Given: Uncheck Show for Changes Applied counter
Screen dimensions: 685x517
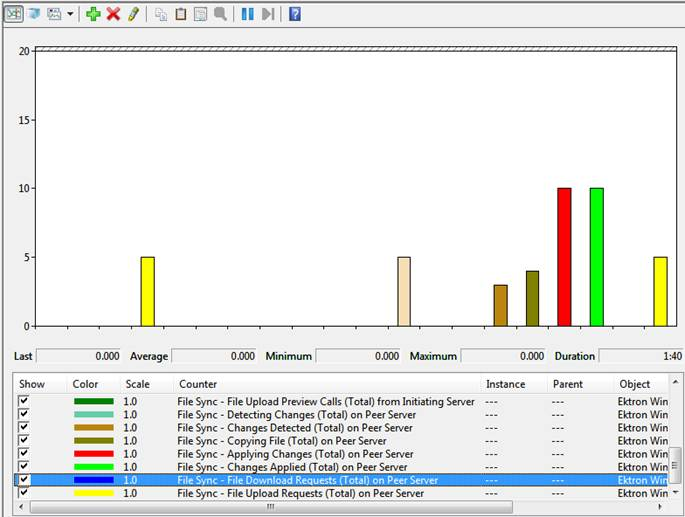Looking at the screenshot, I should tap(23, 466).
